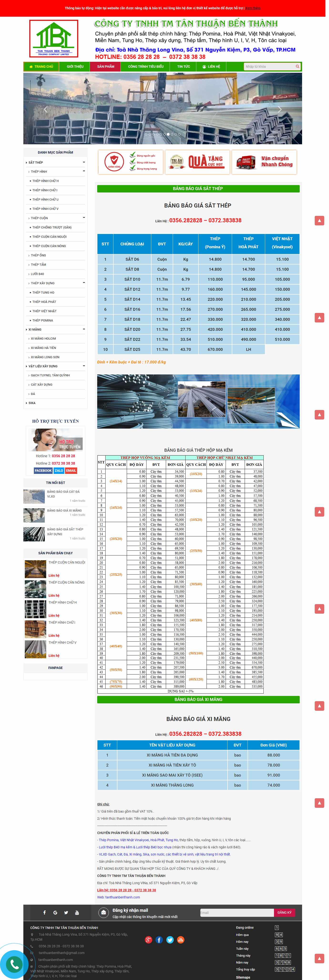Click the Vận chuyển Nhanh Chóng banner
The width and height of the screenshot is (329, 980).
pyautogui.click(x=264, y=162)
